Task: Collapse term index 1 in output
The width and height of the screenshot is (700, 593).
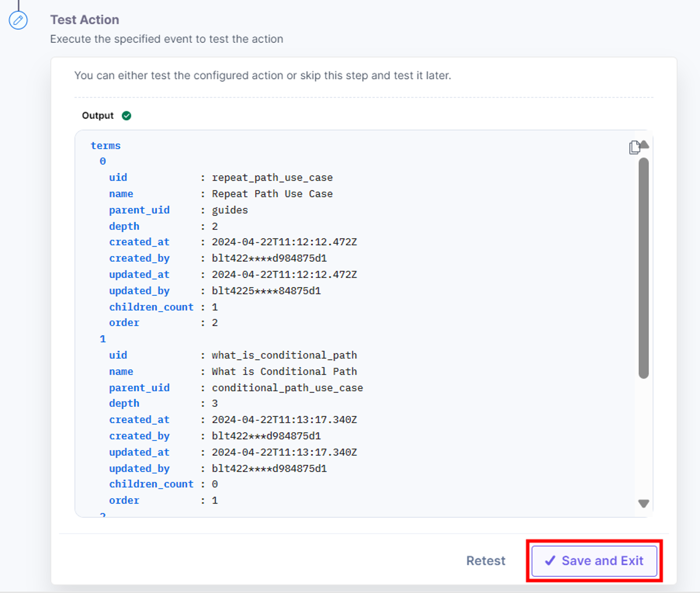Action: click(103, 339)
